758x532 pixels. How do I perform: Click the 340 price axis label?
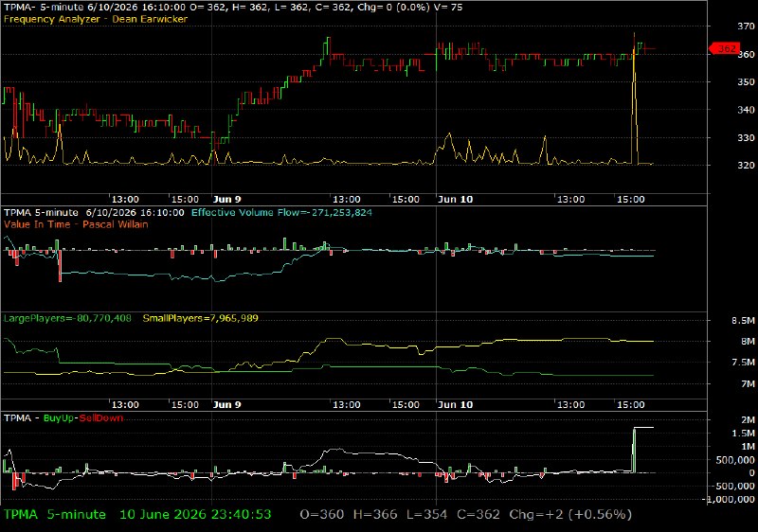click(x=746, y=110)
